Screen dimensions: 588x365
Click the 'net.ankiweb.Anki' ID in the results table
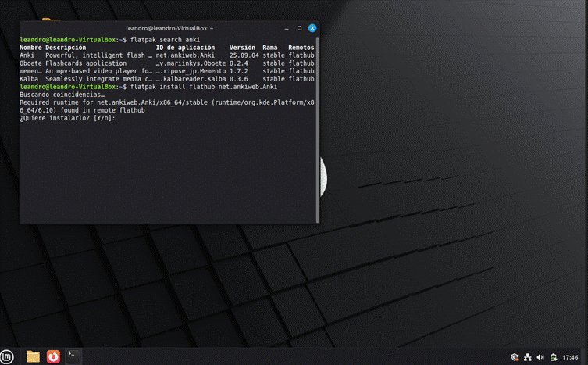[x=185, y=55]
